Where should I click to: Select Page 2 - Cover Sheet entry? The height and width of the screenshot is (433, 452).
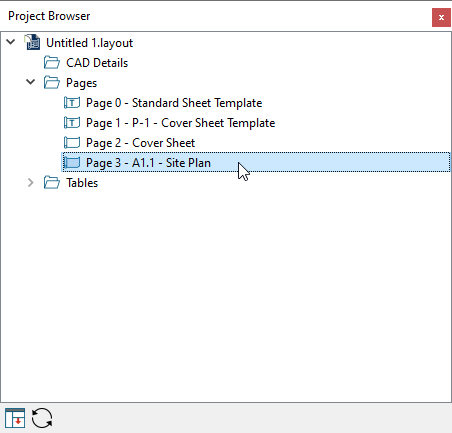click(140, 143)
